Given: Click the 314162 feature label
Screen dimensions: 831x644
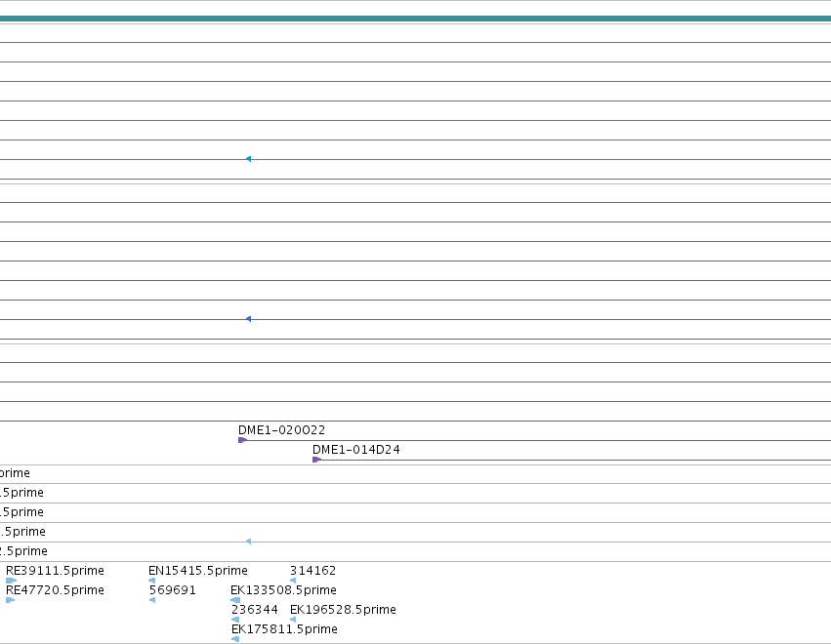Looking at the screenshot, I should tap(312, 571).
